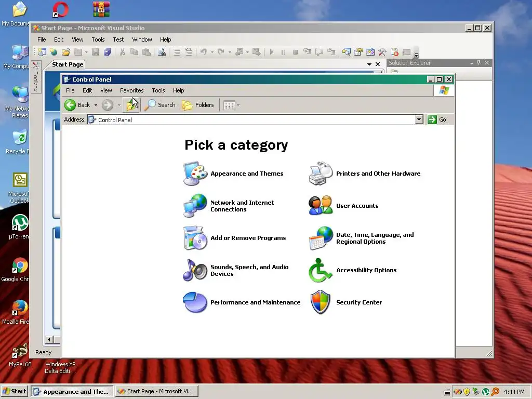Open the Help menu in Visual Studio
532x399 pixels.
click(x=165, y=39)
